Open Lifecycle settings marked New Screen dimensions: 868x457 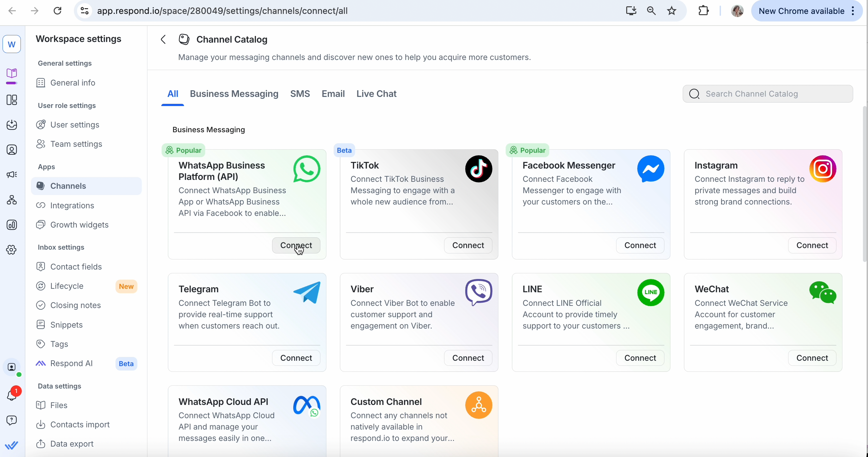67,286
